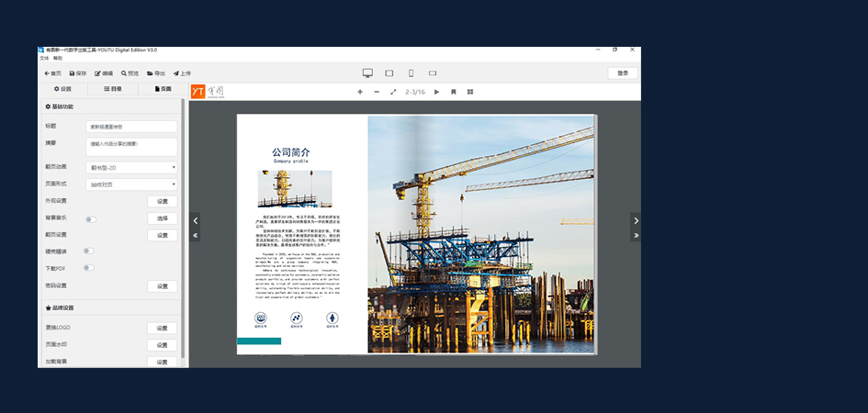Open the bookmark icon in viewer toolbar
The width and height of the screenshot is (868, 413).
(454, 92)
